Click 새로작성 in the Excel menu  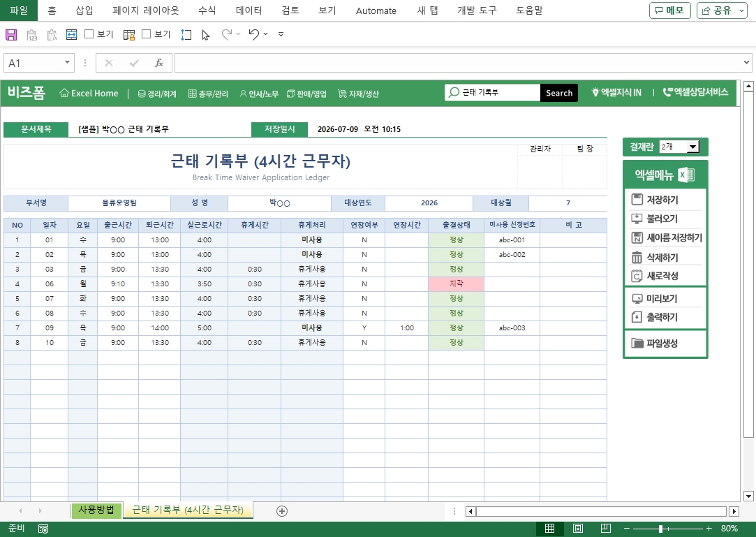(665, 276)
